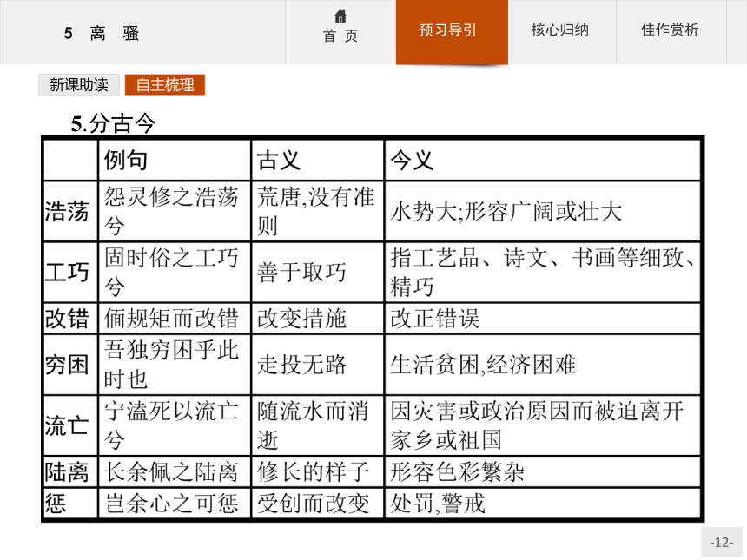Select the 改错 row label

(x=67, y=318)
